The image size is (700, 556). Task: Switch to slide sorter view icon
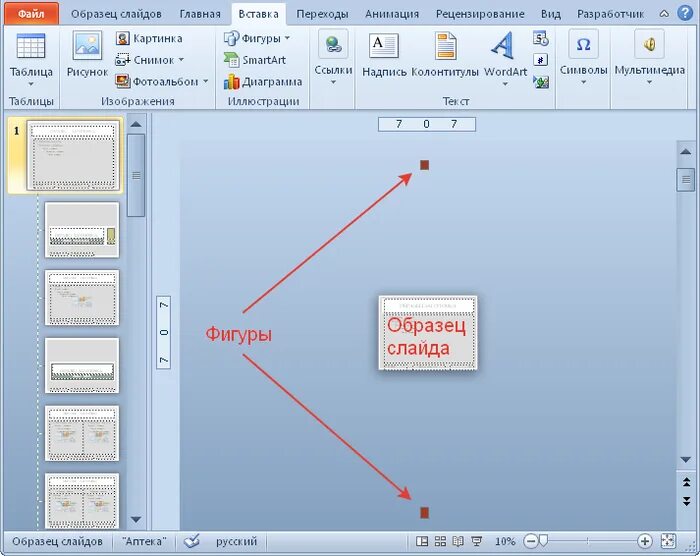tap(440, 542)
